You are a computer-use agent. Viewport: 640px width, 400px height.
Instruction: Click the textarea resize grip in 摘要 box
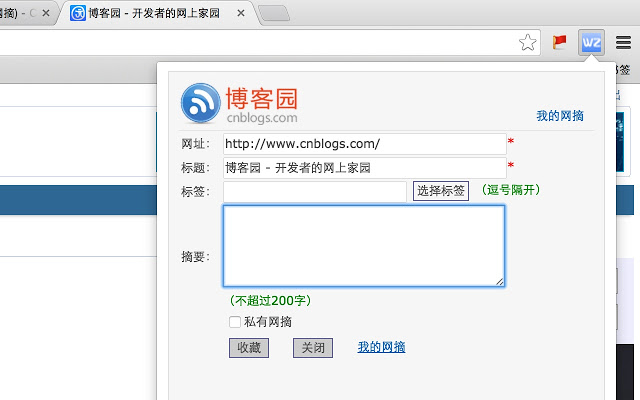click(x=500, y=282)
